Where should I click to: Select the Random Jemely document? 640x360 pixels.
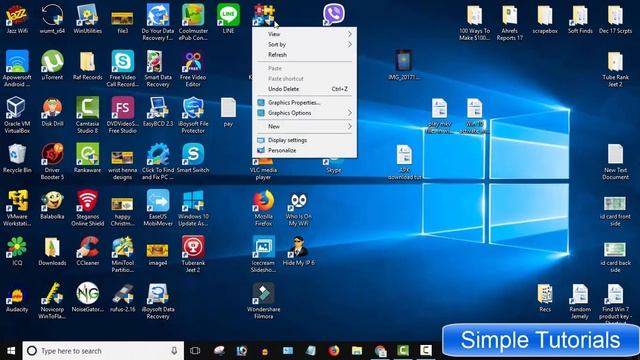[580, 301]
